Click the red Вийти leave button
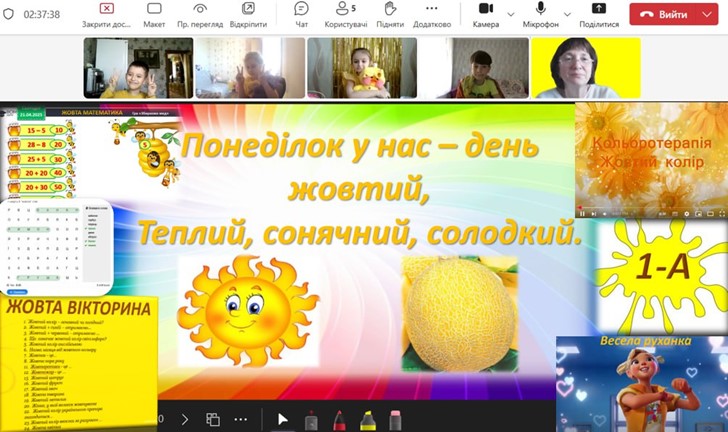Image resolution: width=728 pixels, height=432 pixels. pos(673,15)
